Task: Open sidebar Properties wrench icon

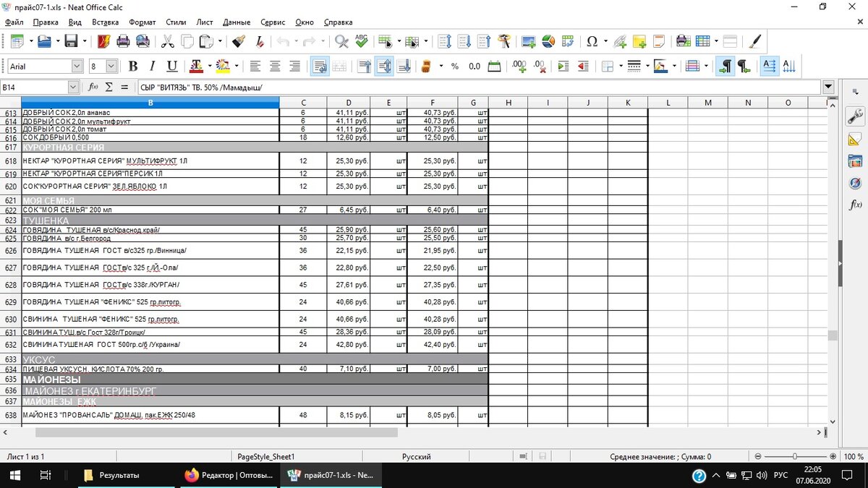Action: [x=854, y=116]
